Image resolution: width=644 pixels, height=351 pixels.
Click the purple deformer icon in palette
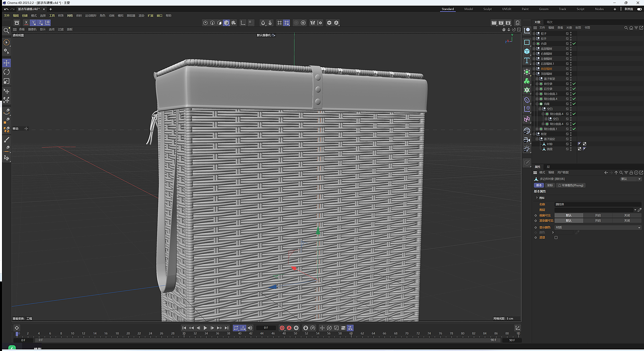tap(527, 100)
